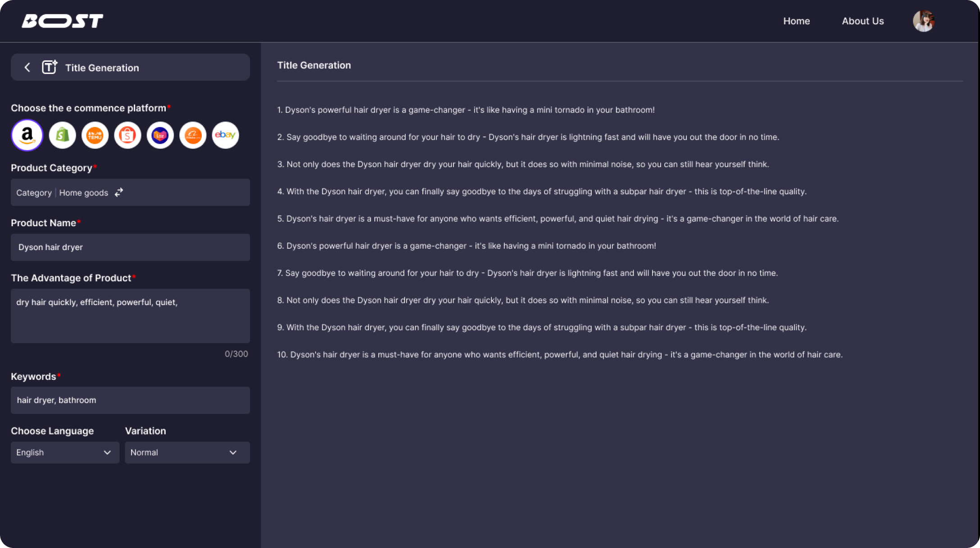Open the Home menu item
The width and height of the screenshot is (980, 548).
(x=796, y=21)
